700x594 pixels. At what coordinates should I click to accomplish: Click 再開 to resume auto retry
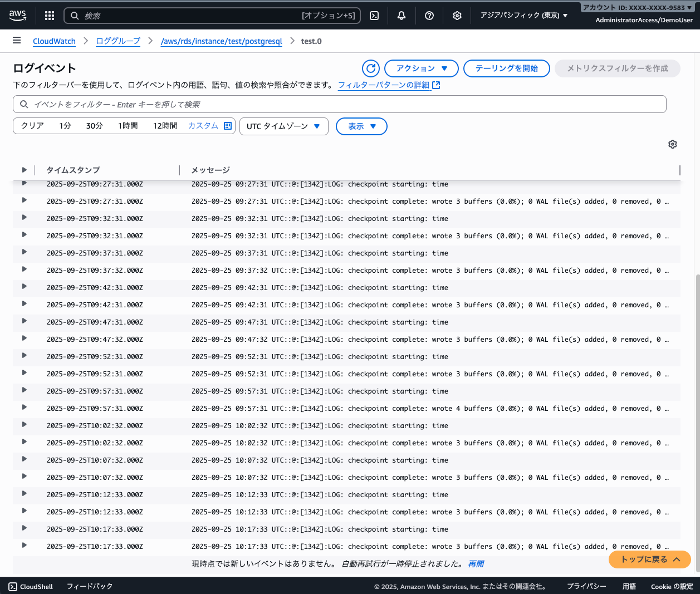tap(476, 564)
